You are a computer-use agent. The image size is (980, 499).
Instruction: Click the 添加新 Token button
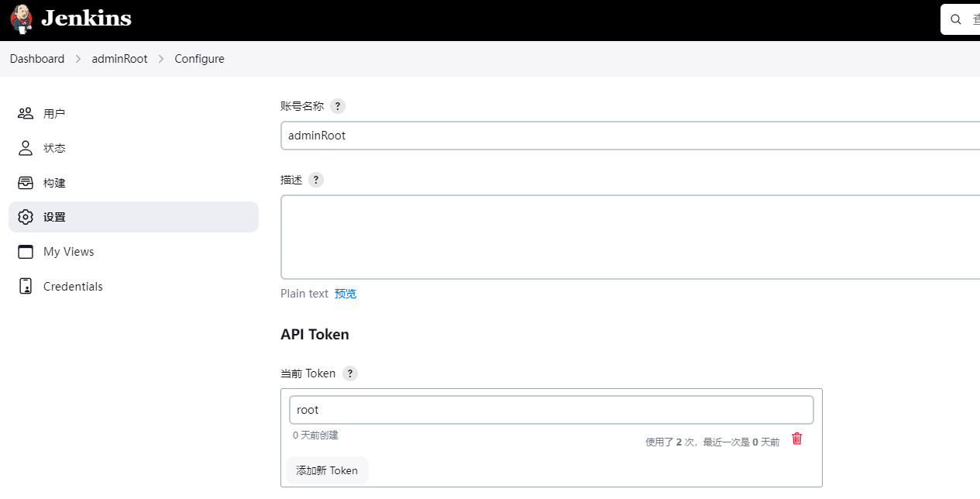(x=327, y=470)
